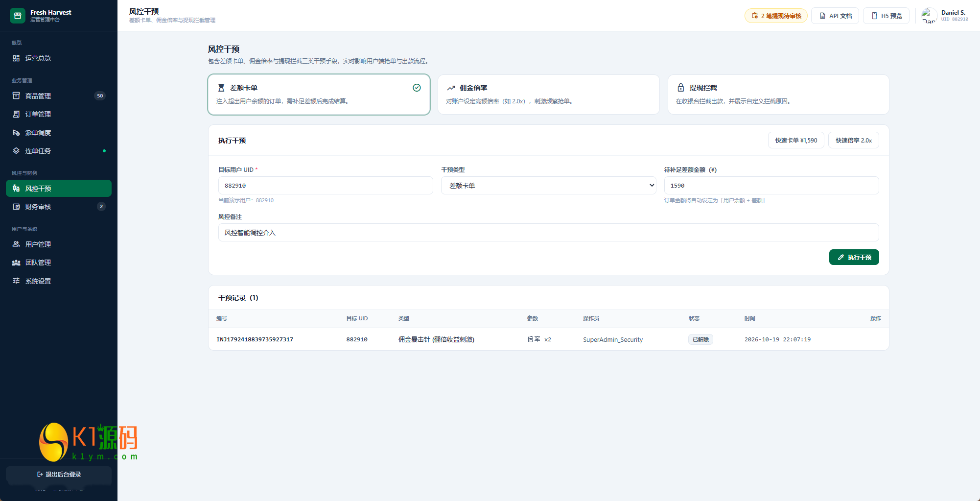The height and width of the screenshot is (501, 980).
Task: Click the 用户管理 people icon
Action: (x=16, y=244)
